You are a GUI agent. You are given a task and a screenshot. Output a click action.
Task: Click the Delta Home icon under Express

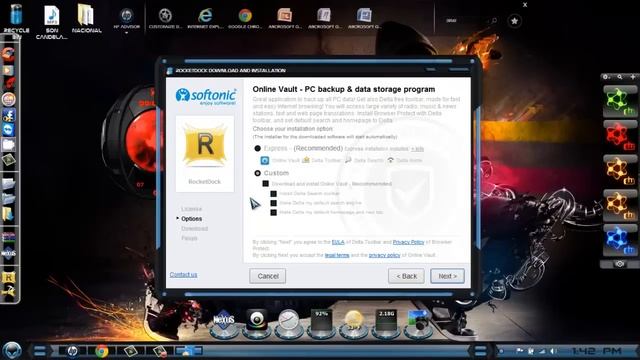click(x=391, y=160)
